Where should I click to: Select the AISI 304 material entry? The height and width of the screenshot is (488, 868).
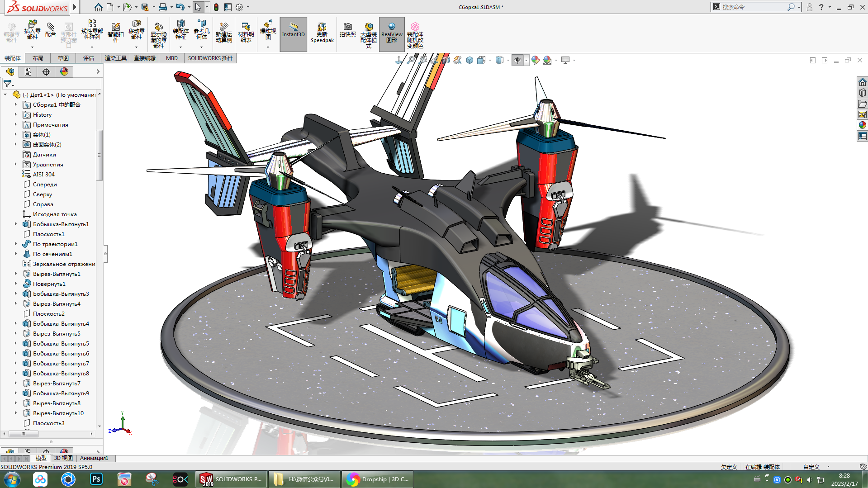[x=43, y=175]
